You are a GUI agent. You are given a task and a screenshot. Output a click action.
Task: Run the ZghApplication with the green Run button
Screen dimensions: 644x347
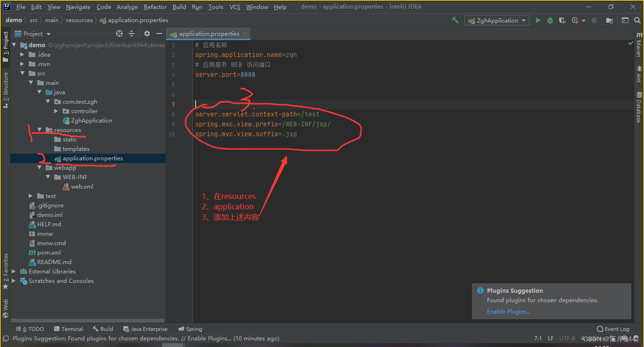(538, 20)
